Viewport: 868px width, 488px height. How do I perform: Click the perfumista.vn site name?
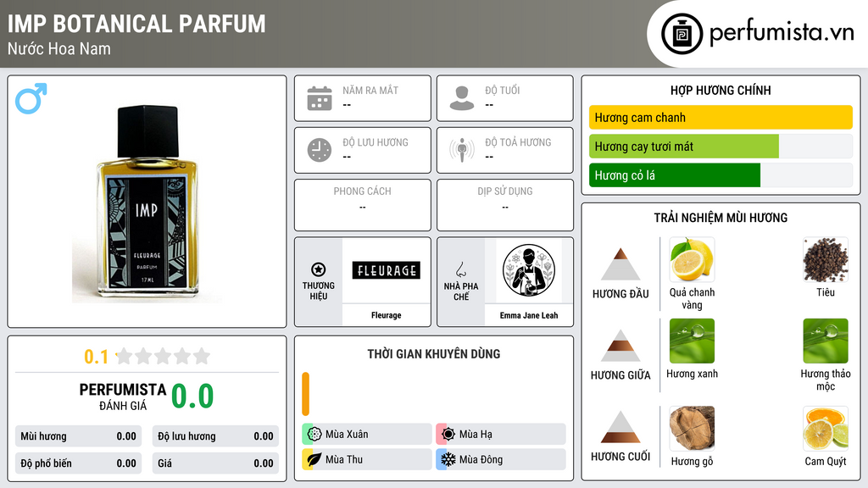[x=782, y=33]
